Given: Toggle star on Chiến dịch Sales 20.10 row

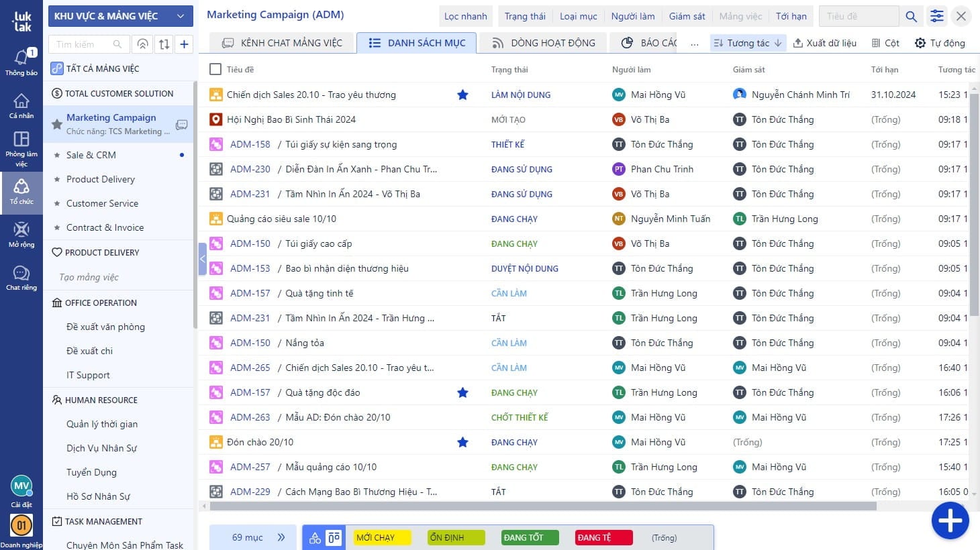Looking at the screenshot, I should pos(462,95).
